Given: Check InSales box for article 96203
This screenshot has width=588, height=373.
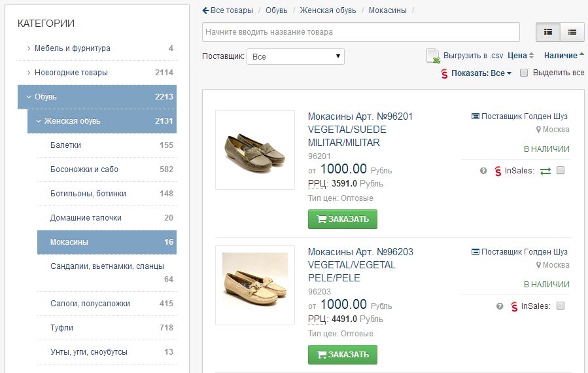Looking at the screenshot, I should click(561, 306).
